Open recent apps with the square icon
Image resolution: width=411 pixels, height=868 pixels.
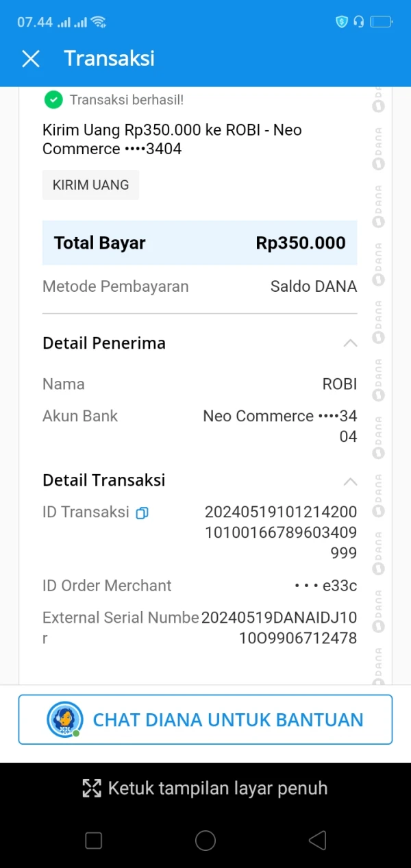pos(93,841)
